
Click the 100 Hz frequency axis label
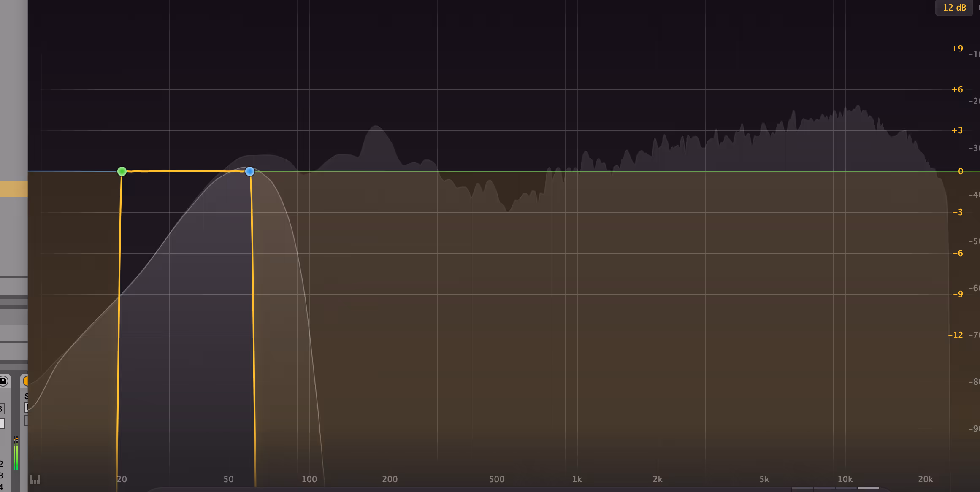pyautogui.click(x=309, y=479)
